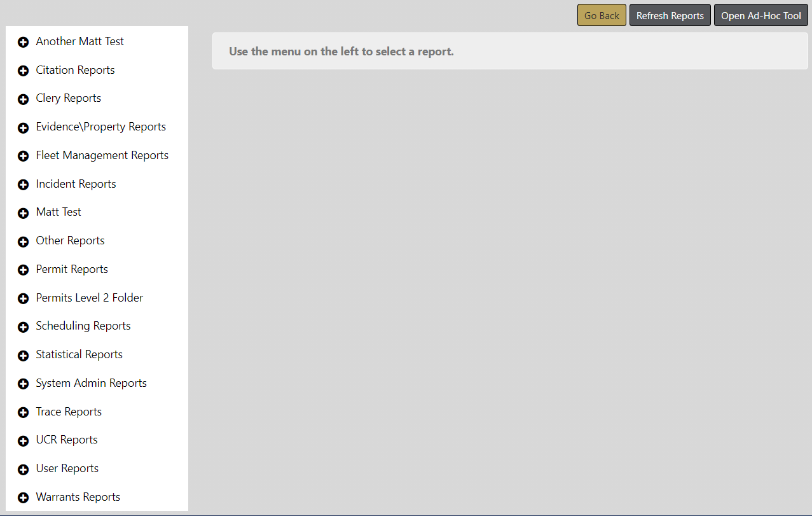Screen dimensions: 812x516
Task: Click the plus icon beside Matt Test
Action: [24, 213]
